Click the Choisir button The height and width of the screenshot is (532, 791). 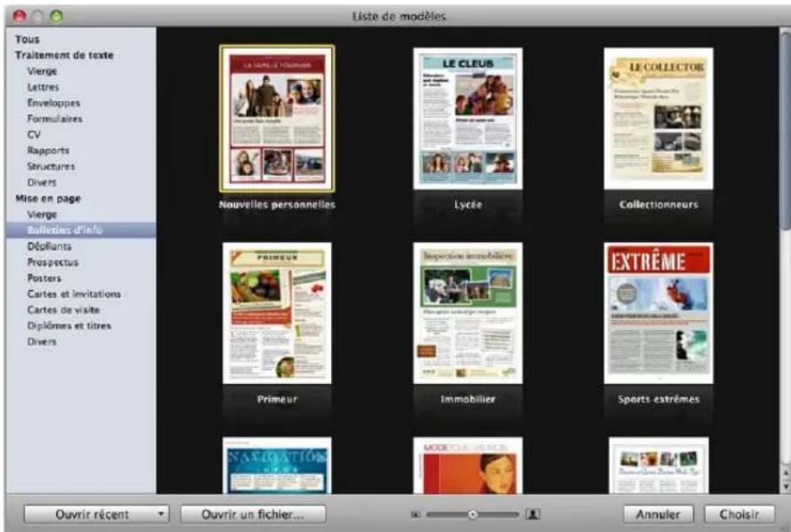(740, 515)
